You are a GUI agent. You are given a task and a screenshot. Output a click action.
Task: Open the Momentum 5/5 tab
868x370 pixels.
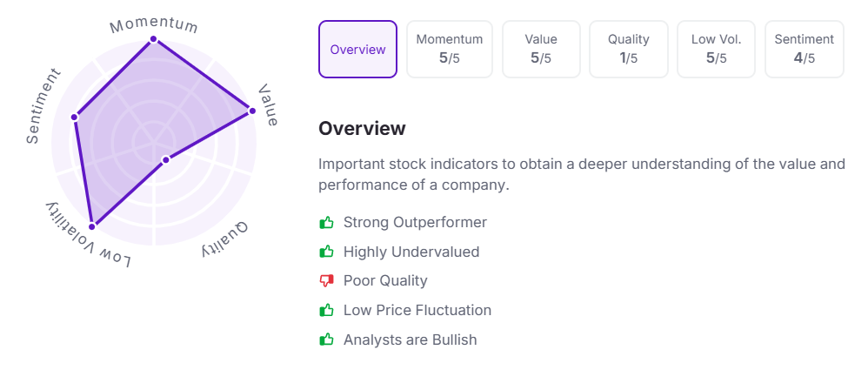[450, 50]
